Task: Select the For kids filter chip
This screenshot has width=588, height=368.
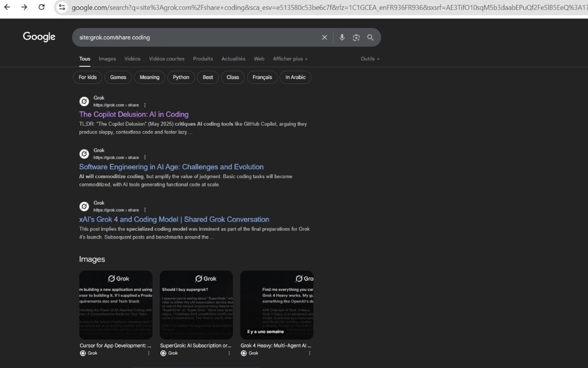Action: click(88, 77)
